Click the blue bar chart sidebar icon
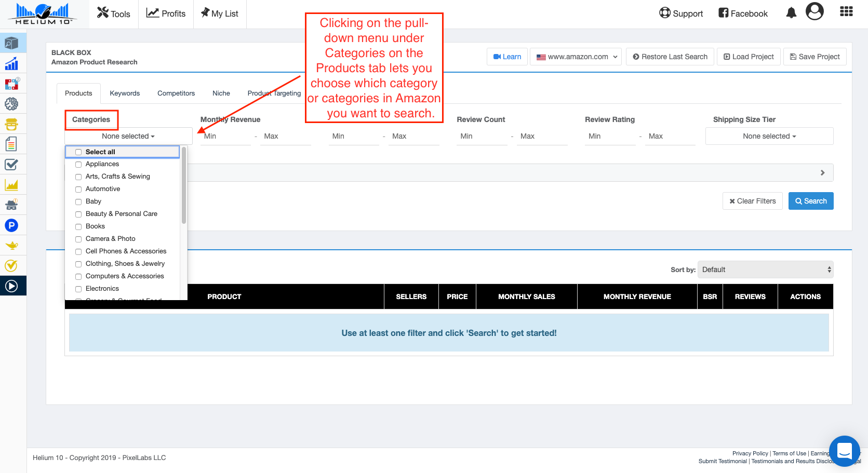Screen dimensions: 868x473 click(x=11, y=63)
